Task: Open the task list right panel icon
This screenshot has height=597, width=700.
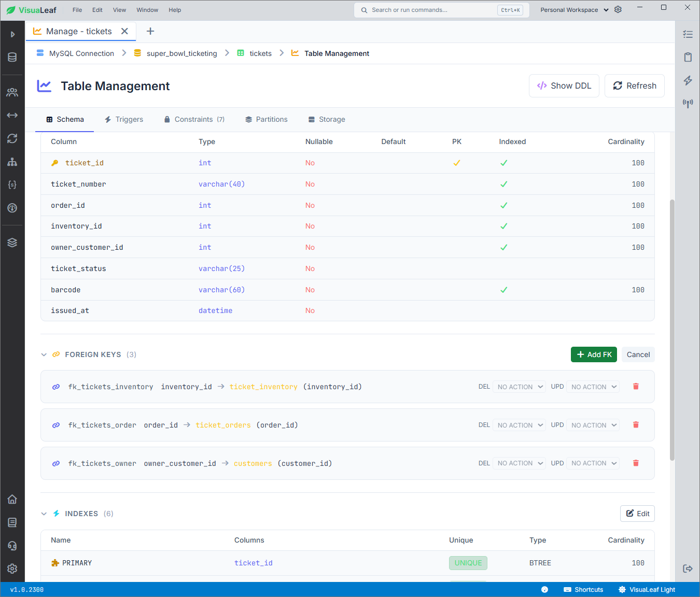Action: [x=688, y=34]
